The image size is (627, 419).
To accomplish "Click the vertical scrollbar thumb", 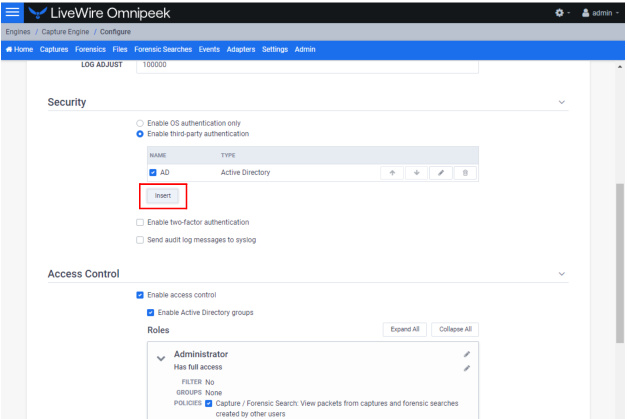I will point(620,262).
